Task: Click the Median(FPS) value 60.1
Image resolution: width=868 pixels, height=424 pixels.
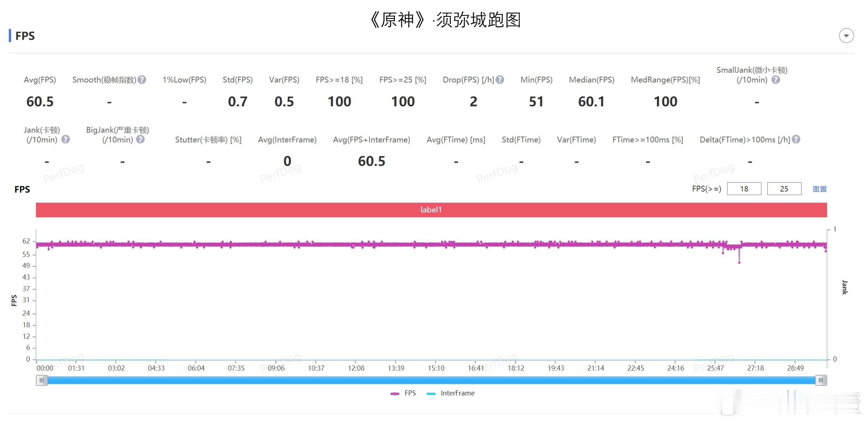Action: [x=591, y=101]
